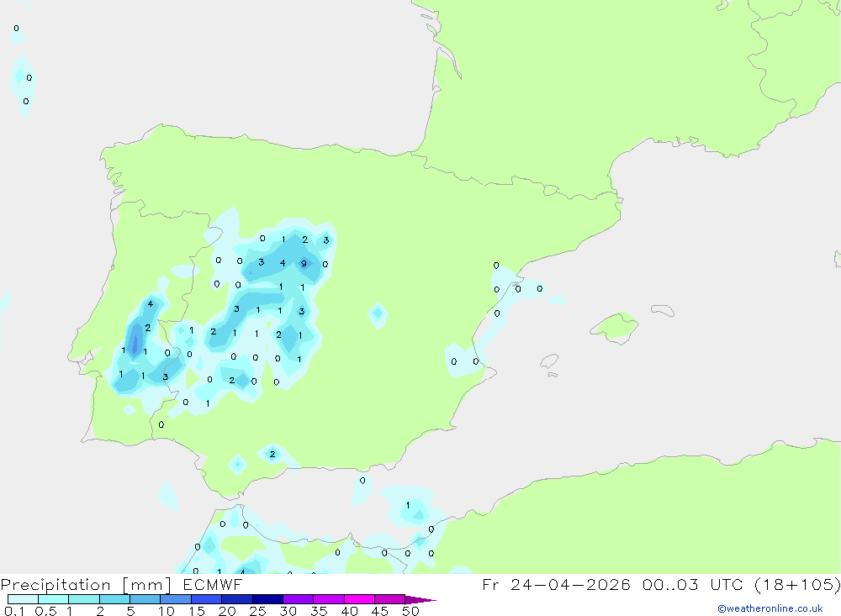This screenshot has width=841, height=616.
Task: Open the weatheronline.co.uk credit link
Action: pos(770,608)
